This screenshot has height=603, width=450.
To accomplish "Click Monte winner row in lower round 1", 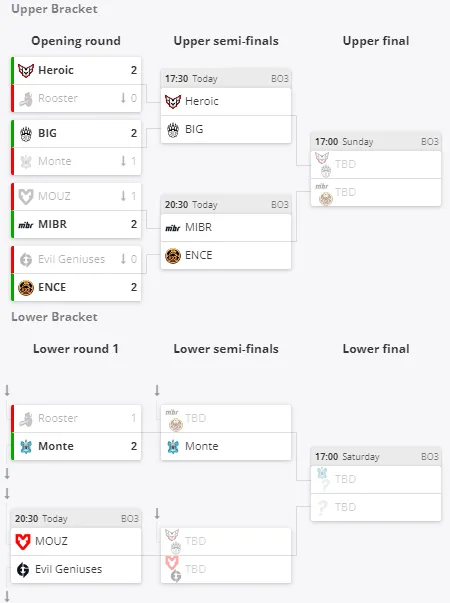I will click(x=76, y=446).
